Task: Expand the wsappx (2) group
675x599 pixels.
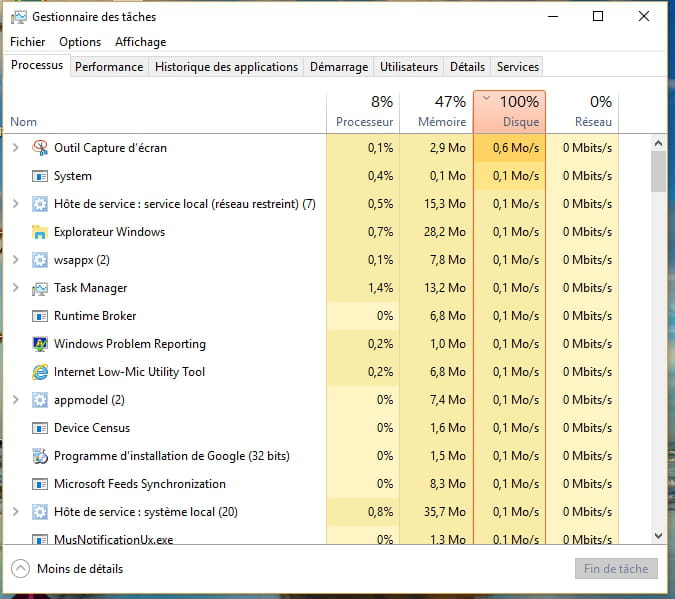Action: point(15,260)
